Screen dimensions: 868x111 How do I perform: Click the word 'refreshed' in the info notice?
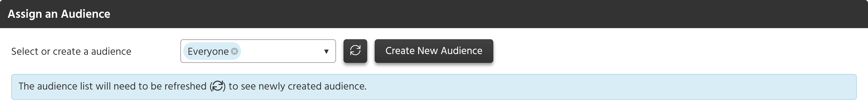[185, 86]
